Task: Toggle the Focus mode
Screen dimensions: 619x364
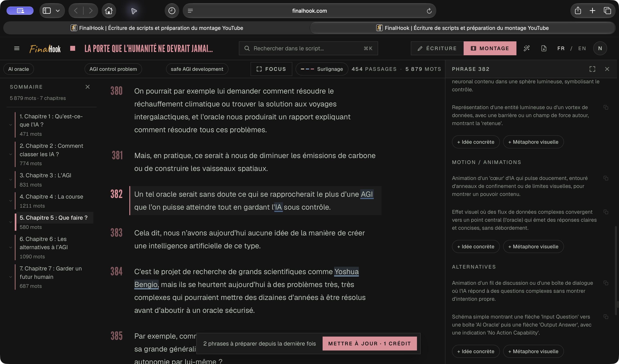Action: click(271, 69)
